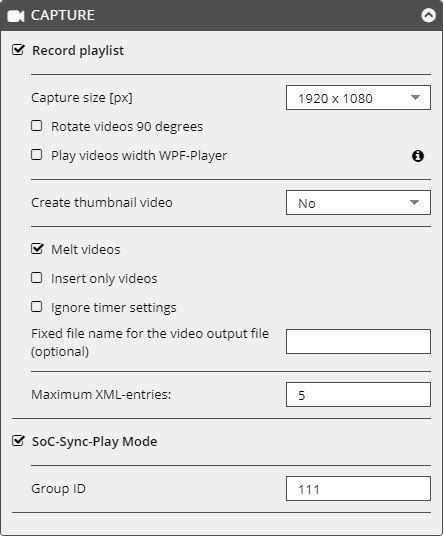
Task: Open the Create thumbnail video dropdown
Action: (358, 203)
